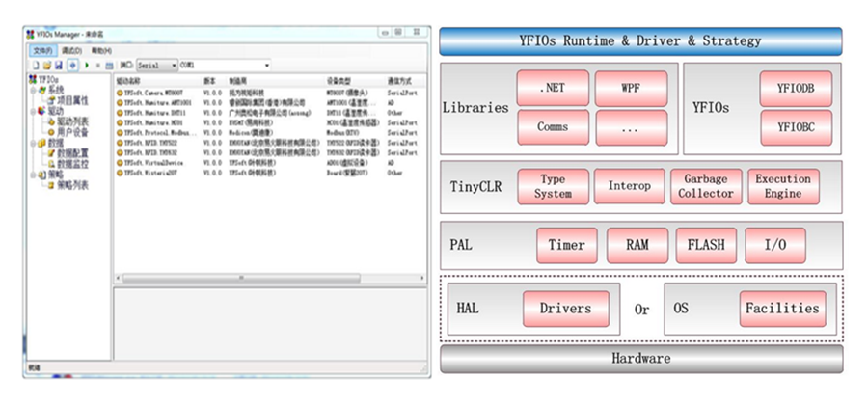
Task: Select 用户设备 in the tree
Action: (72, 132)
